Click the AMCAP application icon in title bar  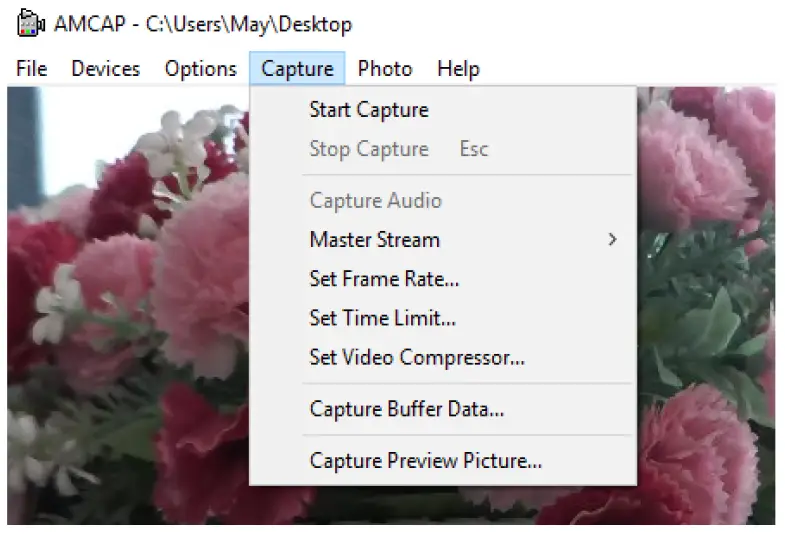coord(31,24)
